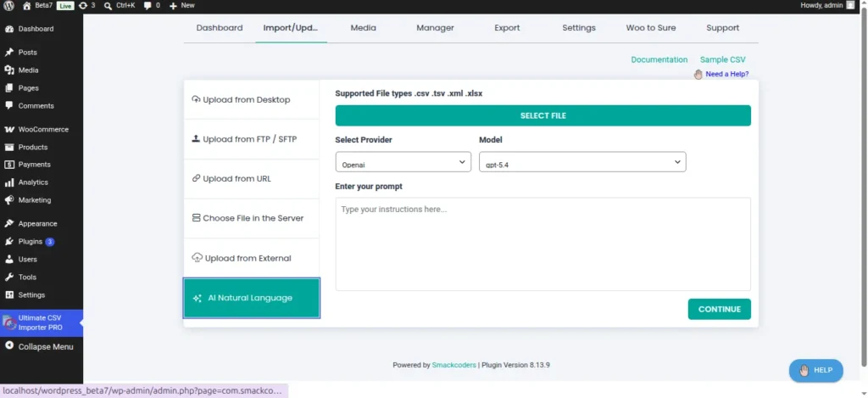The height and width of the screenshot is (398, 868).
Task: Switch to the plugin Media tab
Action: pyautogui.click(x=363, y=28)
